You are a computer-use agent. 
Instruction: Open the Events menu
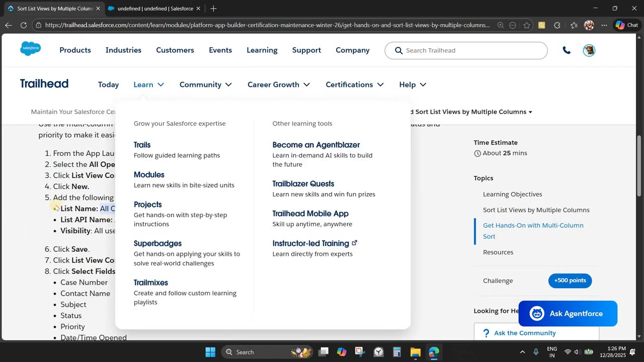220,50
